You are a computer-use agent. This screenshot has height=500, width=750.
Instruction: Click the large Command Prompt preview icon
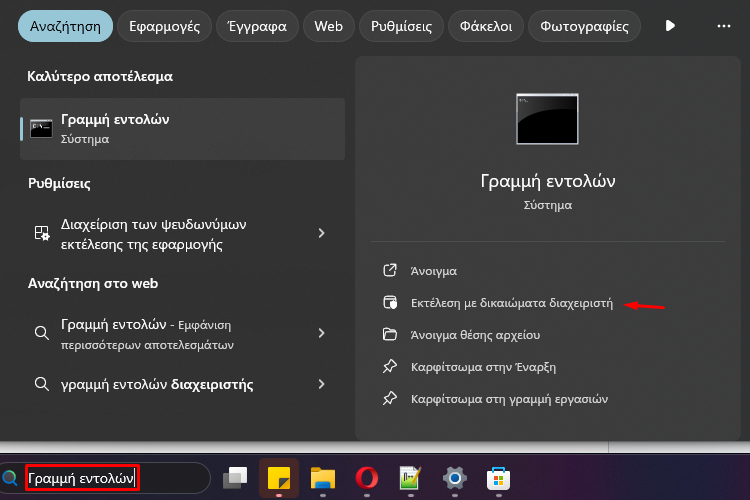[547, 119]
